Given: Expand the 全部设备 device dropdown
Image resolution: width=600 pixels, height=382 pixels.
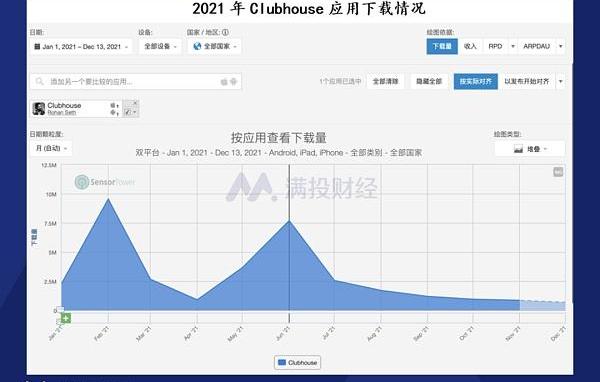Looking at the screenshot, I should (160, 46).
